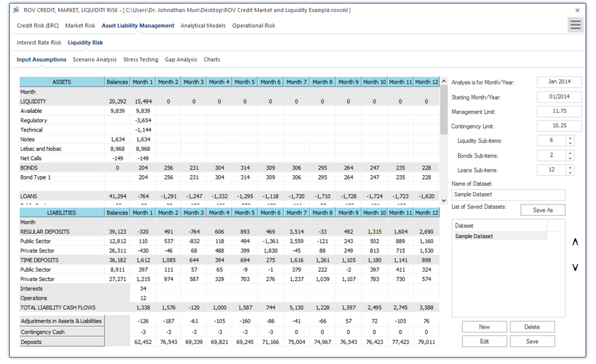Click the LIQUIDITY row label
596x364 pixels.
33,102
